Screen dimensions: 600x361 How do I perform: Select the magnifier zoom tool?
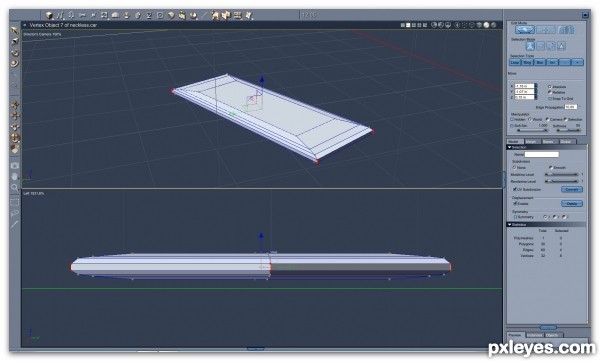15,188
